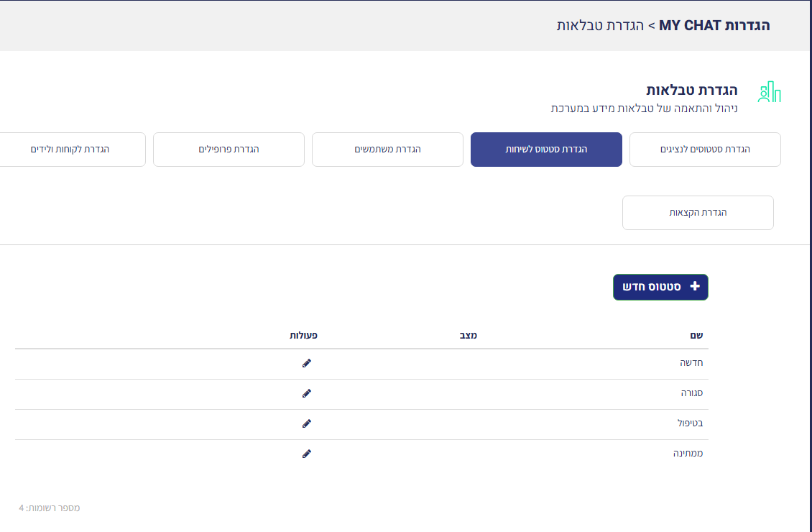
Task: Edit the בטיפול status with pencil icon
Action: point(307,423)
